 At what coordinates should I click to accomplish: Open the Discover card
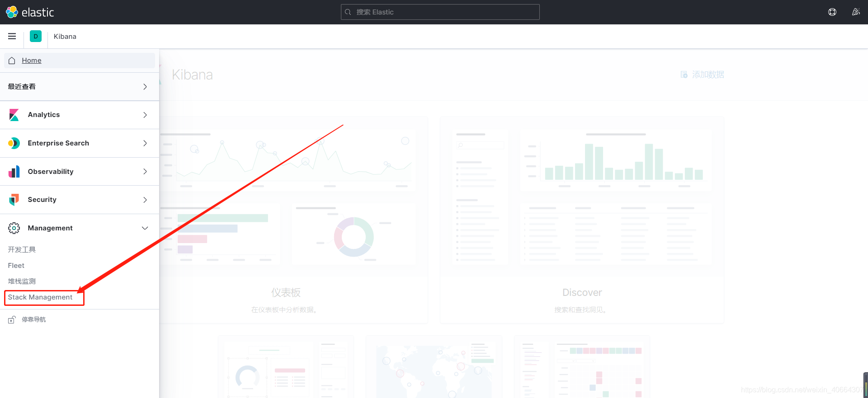point(582,220)
